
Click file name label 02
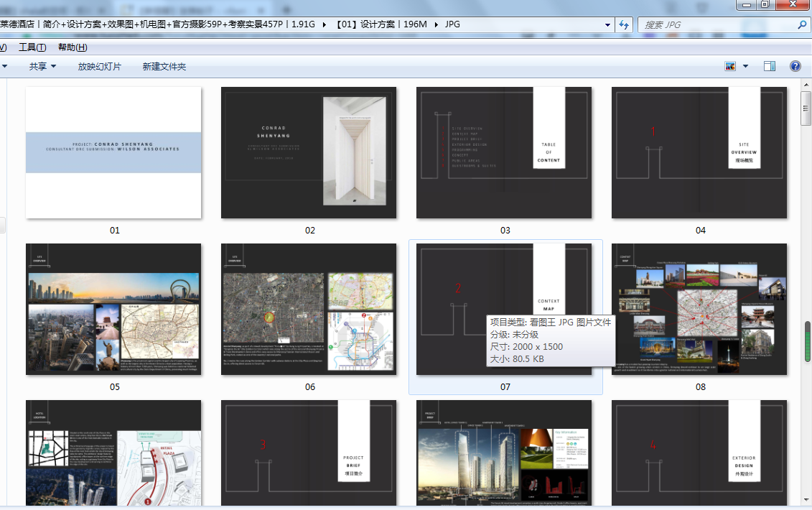pyautogui.click(x=309, y=230)
